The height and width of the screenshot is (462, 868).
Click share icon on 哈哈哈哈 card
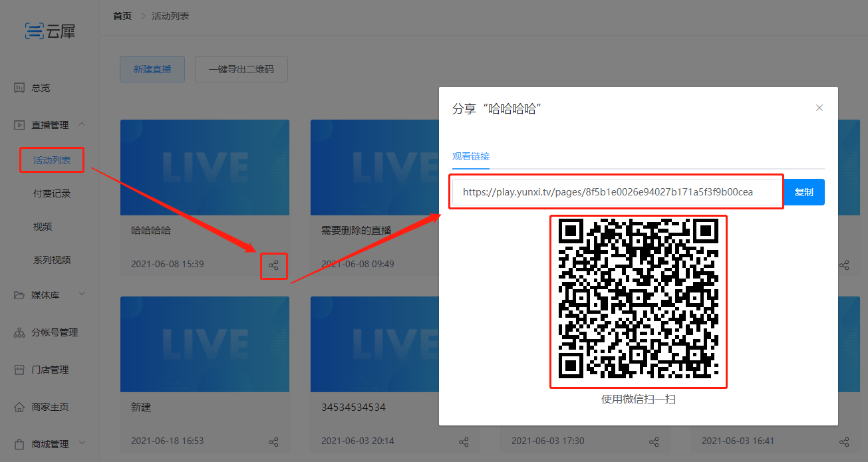(273, 265)
